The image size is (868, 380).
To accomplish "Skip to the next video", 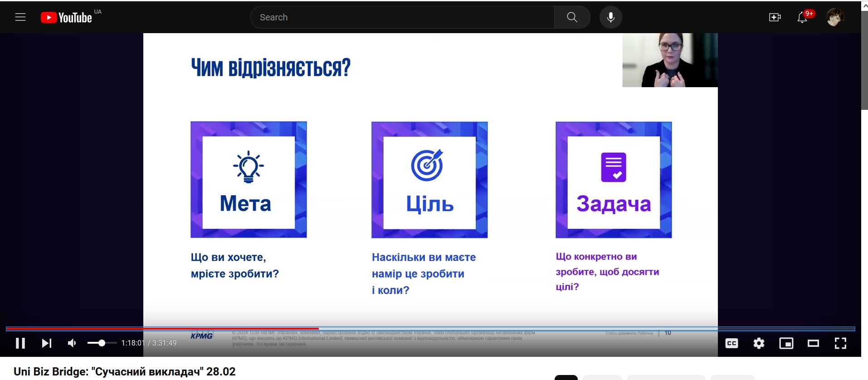I will point(46,343).
